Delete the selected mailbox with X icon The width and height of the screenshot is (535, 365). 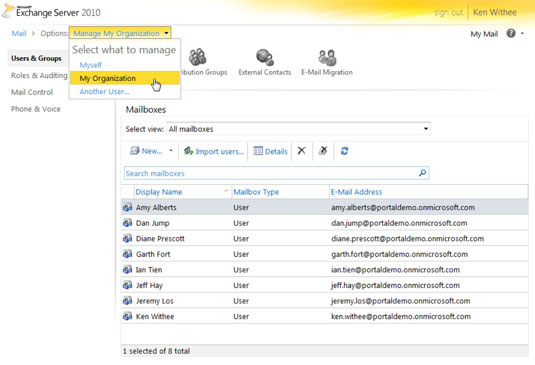301,150
